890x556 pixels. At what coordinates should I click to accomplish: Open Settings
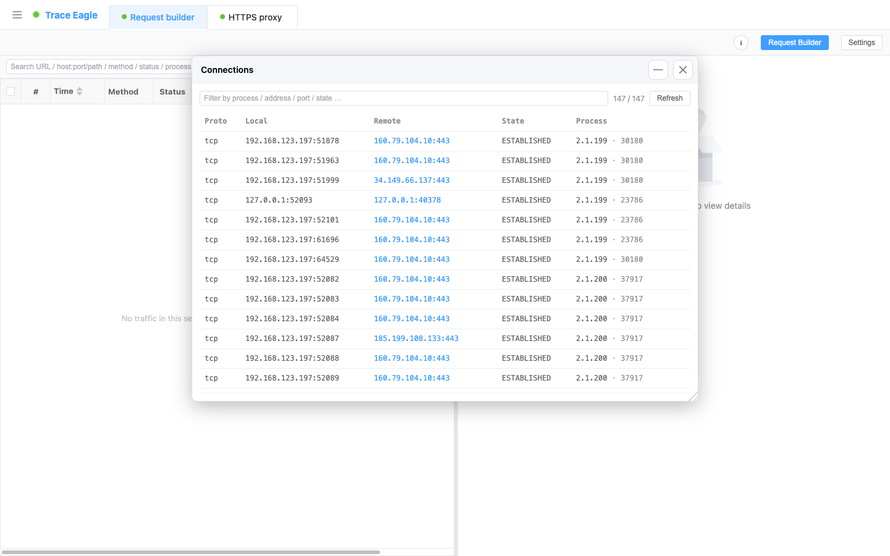[x=862, y=43]
